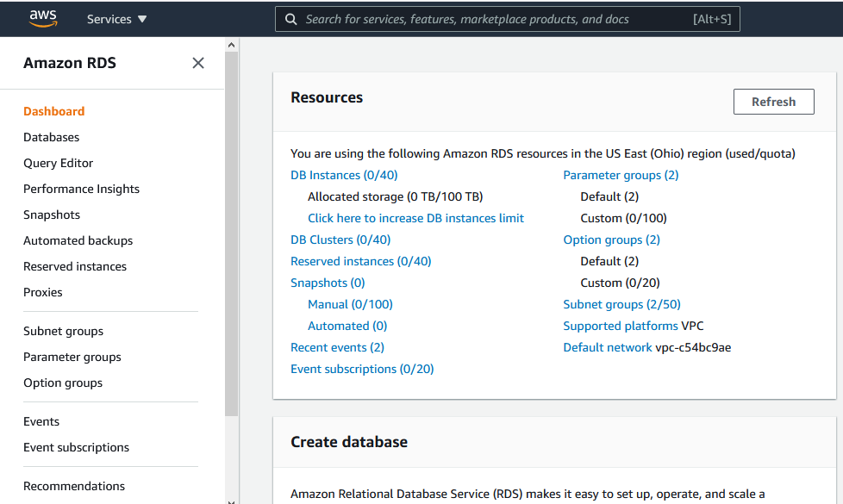This screenshot has height=504, width=843.
Task: Click the Refresh button in Resources
Action: [x=774, y=102]
